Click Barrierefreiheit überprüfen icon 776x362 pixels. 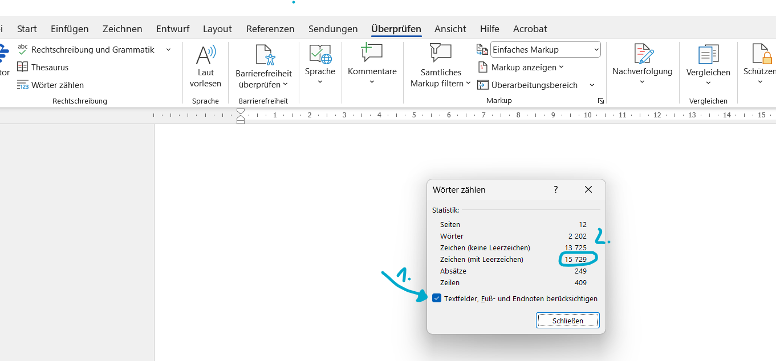[x=263, y=54]
